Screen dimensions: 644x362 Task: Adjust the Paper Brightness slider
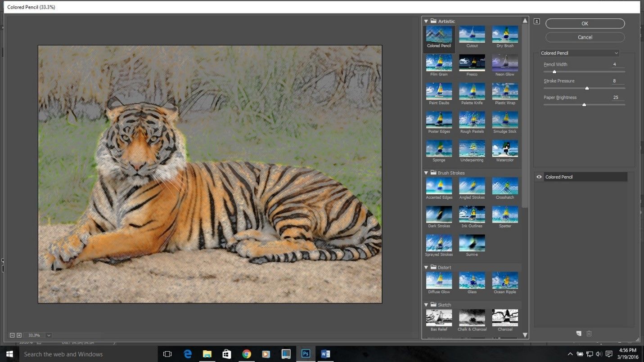pyautogui.click(x=584, y=104)
